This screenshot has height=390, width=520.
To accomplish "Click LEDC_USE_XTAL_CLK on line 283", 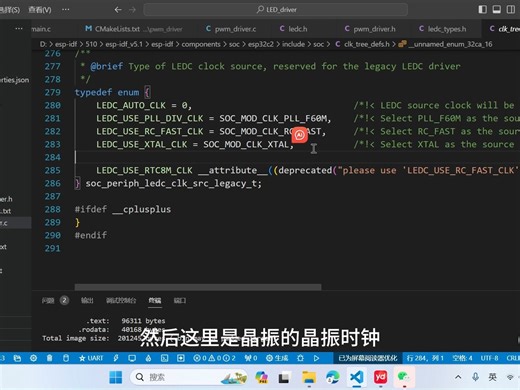I will (142, 144).
